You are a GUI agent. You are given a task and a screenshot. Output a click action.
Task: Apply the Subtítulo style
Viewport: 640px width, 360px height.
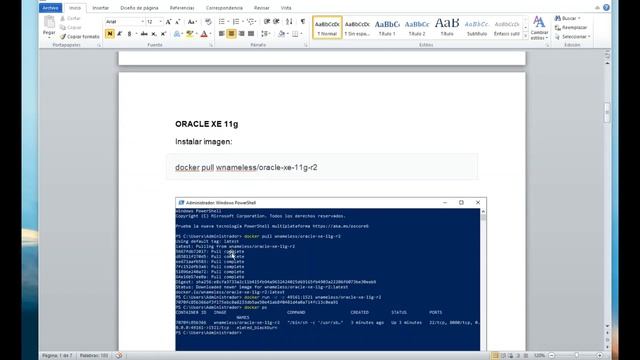point(477,27)
